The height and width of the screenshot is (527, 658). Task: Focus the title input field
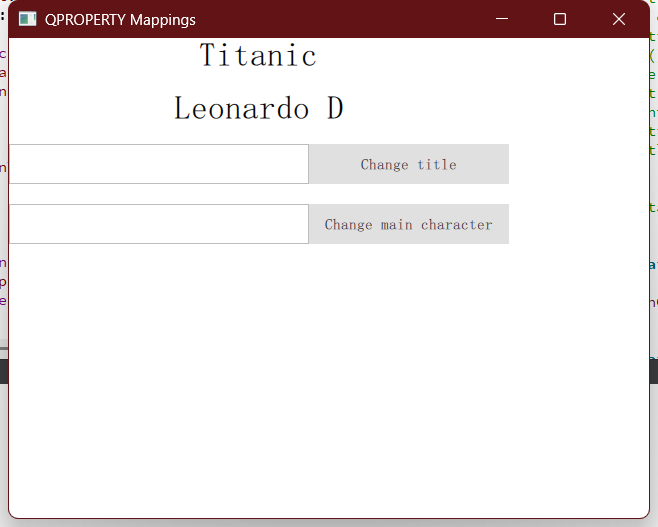click(159, 164)
